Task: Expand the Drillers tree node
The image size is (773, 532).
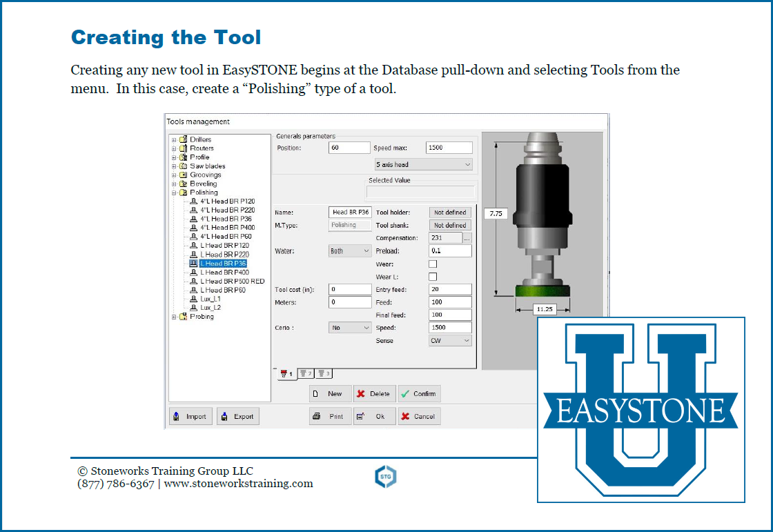Action: click(x=174, y=140)
